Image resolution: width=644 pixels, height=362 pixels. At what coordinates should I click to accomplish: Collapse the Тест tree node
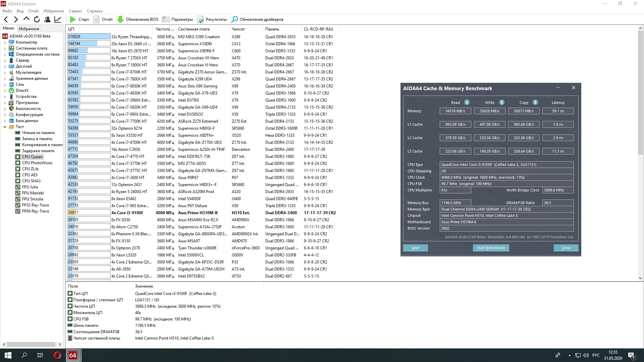[x=5, y=127]
